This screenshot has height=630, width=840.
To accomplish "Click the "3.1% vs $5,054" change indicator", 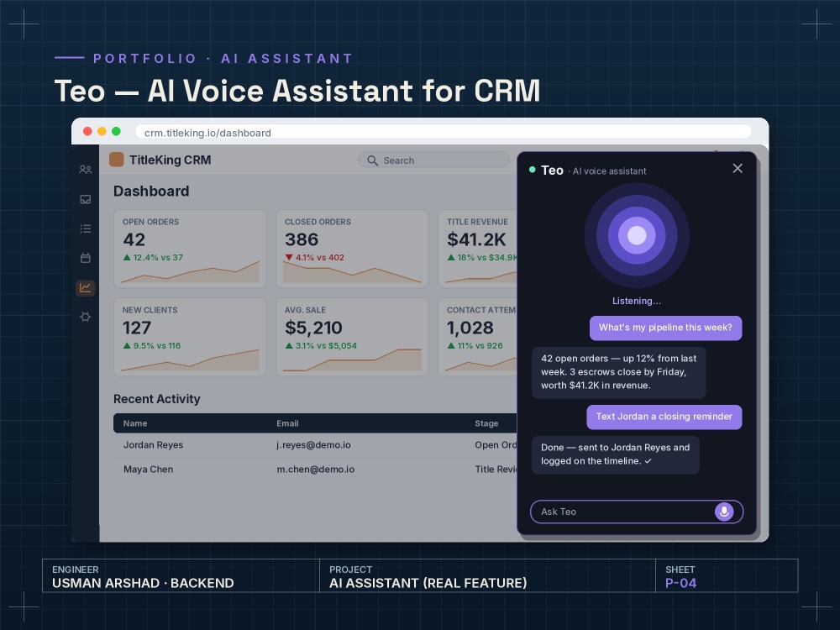I will point(321,346).
